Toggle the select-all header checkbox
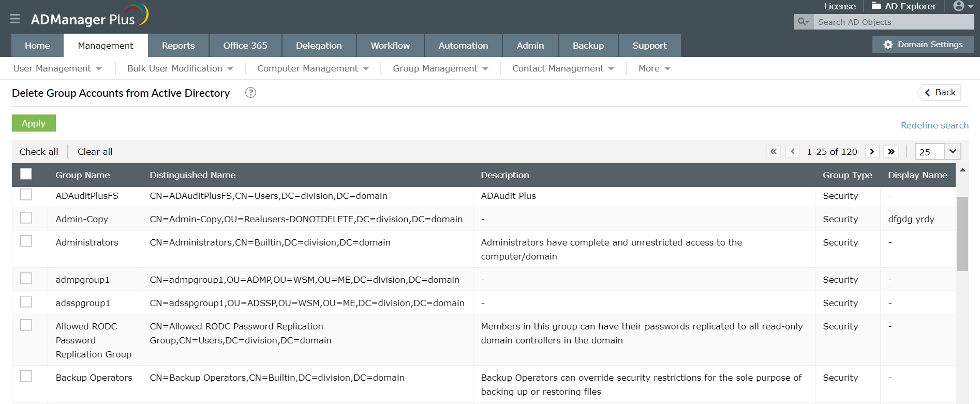This screenshot has height=404, width=980. tap(26, 174)
